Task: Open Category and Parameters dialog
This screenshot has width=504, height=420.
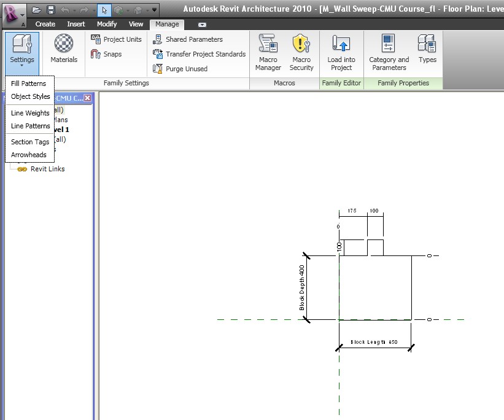Action: click(x=389, y=52)
